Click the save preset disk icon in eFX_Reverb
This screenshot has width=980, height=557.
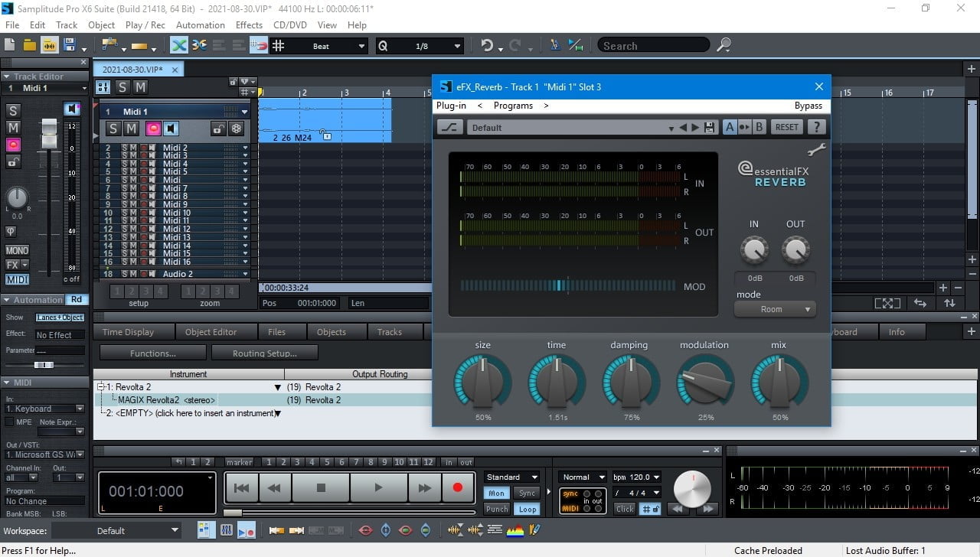tap(709, 128)
